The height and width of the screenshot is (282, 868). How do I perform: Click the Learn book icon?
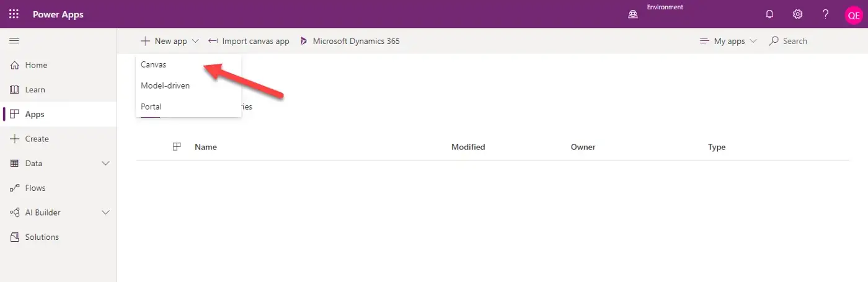click(15, 90)
